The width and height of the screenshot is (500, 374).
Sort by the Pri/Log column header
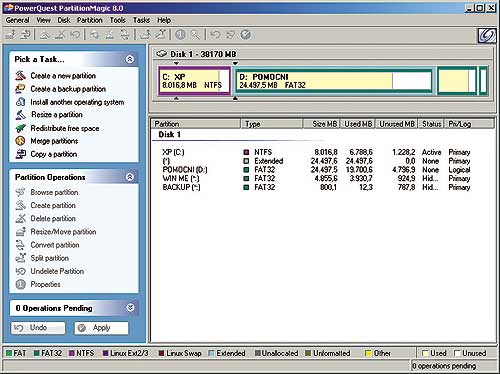[470, 124]
